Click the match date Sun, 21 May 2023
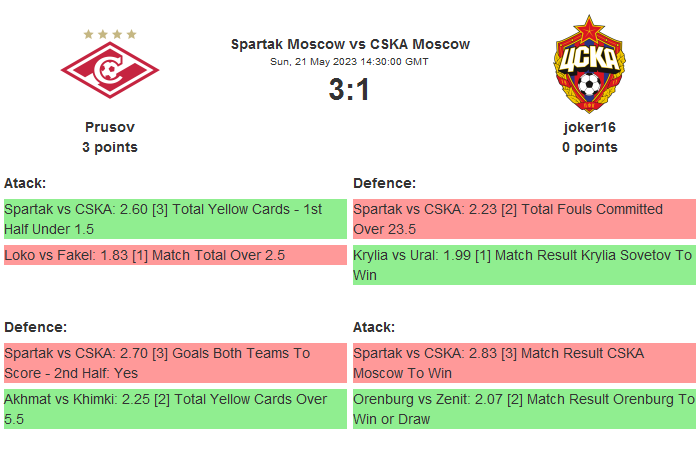 point(350,61)
